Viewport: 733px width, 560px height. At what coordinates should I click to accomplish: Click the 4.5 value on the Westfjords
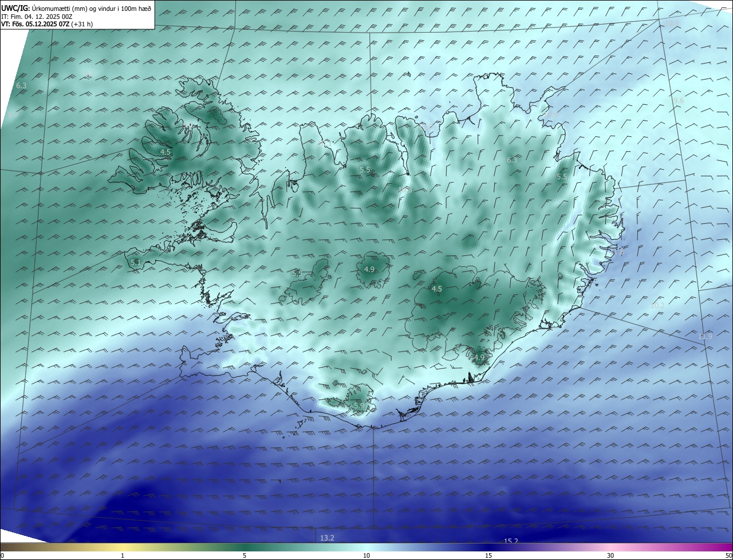click(x=165, y=152)
